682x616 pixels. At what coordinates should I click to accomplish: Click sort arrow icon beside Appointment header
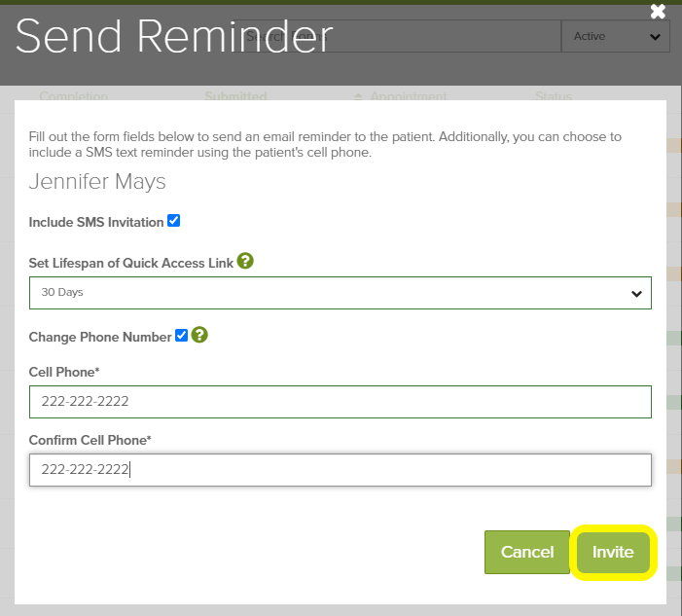[358, 96]
